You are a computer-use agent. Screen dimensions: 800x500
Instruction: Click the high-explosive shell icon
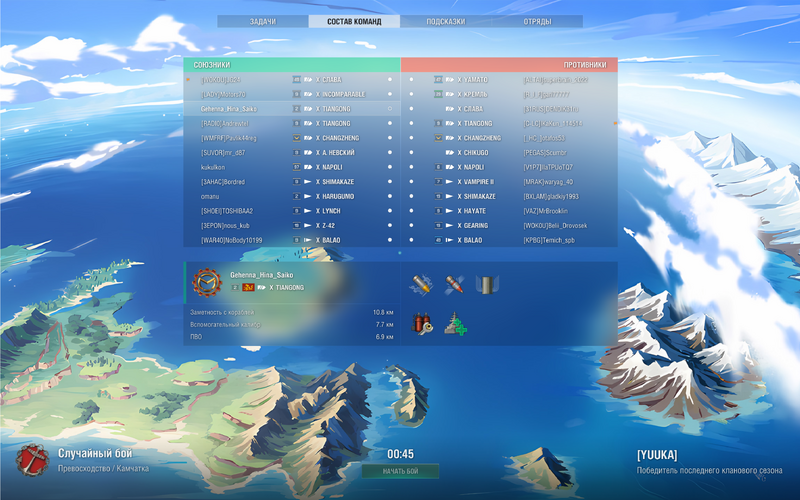coord(422,285)
